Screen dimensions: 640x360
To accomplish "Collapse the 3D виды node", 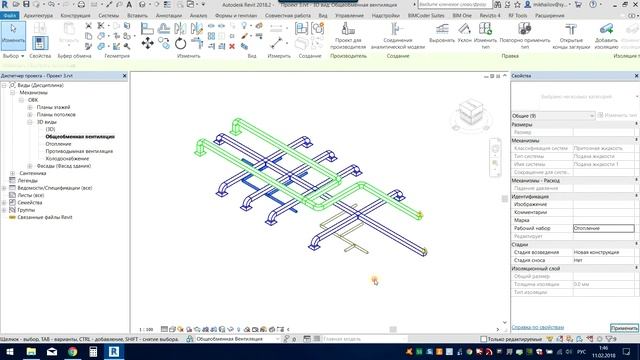I will pyautogui.click(x=30, y=122).
